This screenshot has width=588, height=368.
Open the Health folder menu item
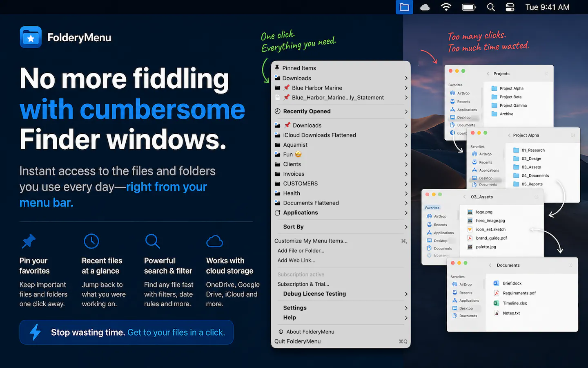pyautogui.click(x=341, y=193)
